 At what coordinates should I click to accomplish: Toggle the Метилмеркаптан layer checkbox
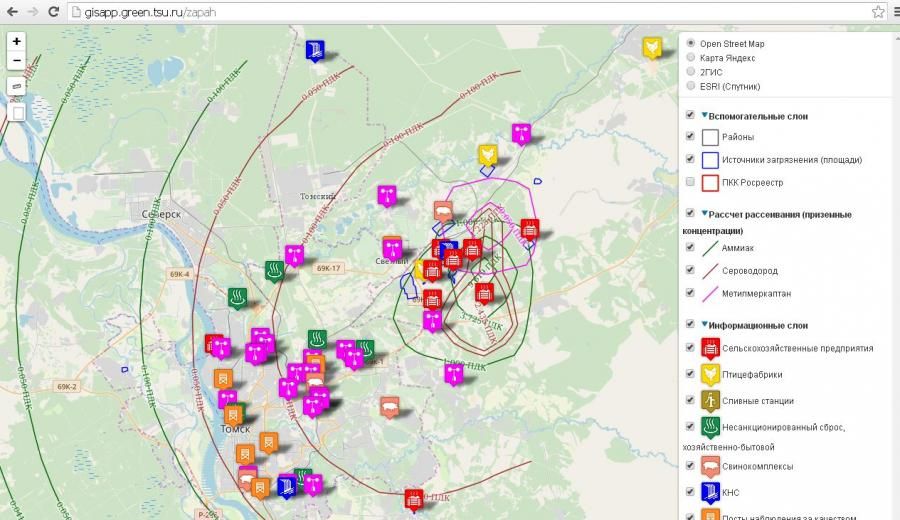(x=690, y=293)
